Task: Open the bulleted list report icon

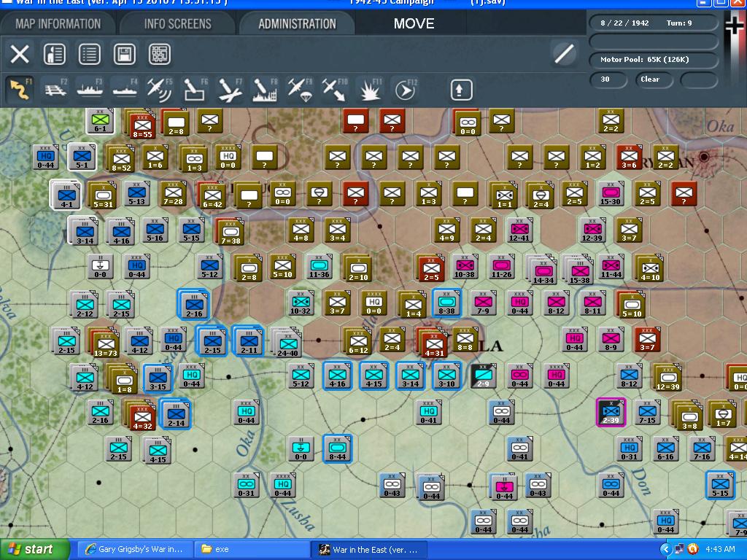Action: (x=89, y=54)
